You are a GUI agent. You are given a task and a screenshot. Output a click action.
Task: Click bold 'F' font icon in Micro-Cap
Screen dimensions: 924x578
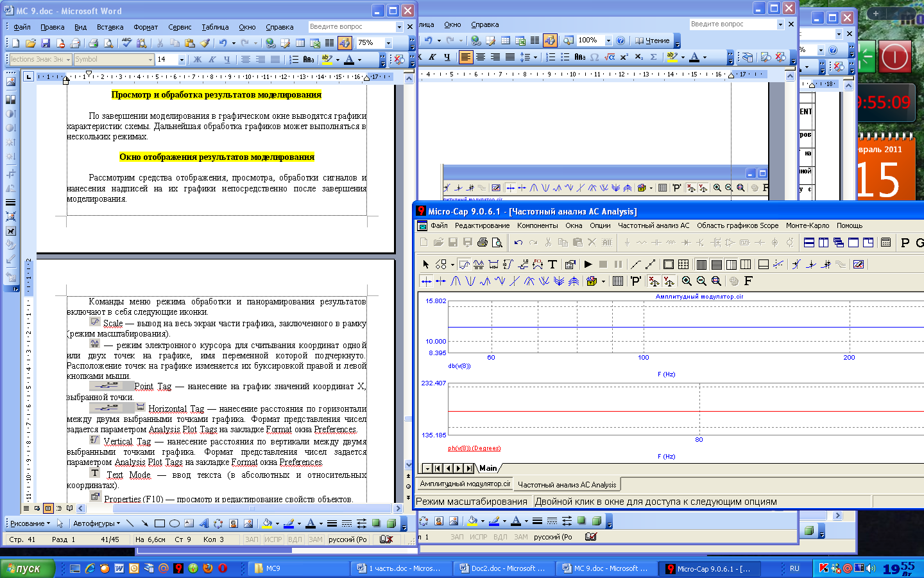pos(748,281)
